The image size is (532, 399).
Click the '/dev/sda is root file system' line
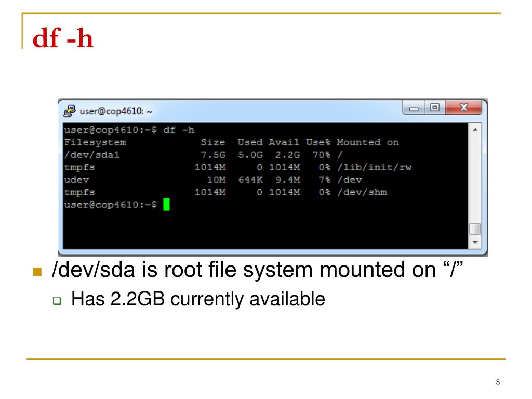257,270
